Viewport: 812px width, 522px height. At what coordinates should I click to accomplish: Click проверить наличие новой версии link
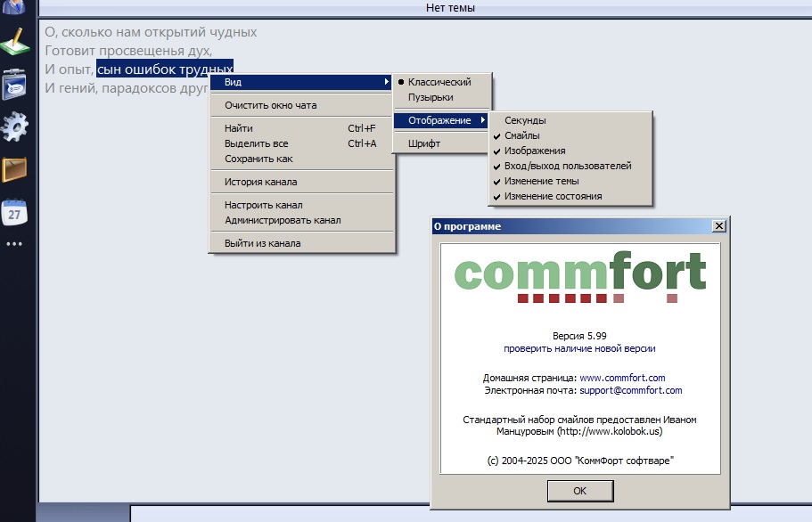coord(579,348)
